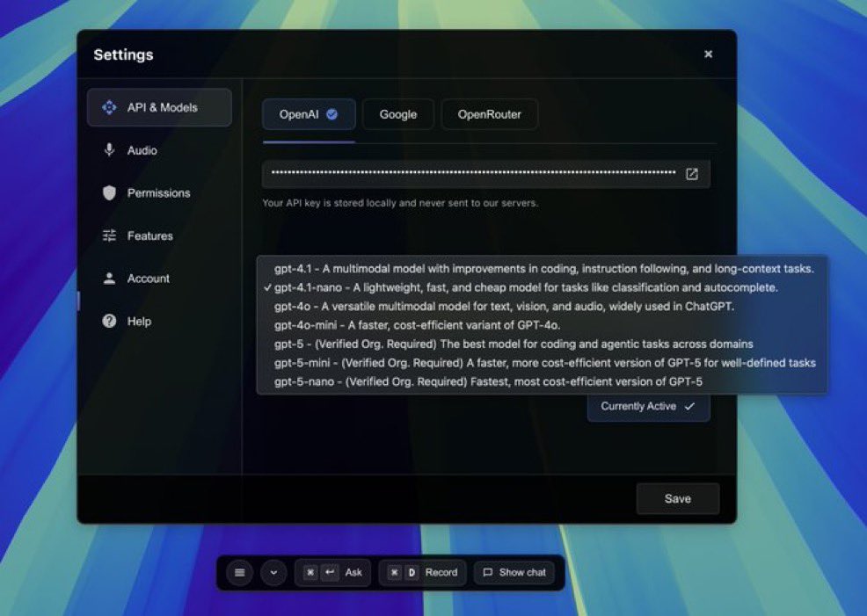Click the Account person icon
The image size is (867, 616).
click(x=110, y=279)
